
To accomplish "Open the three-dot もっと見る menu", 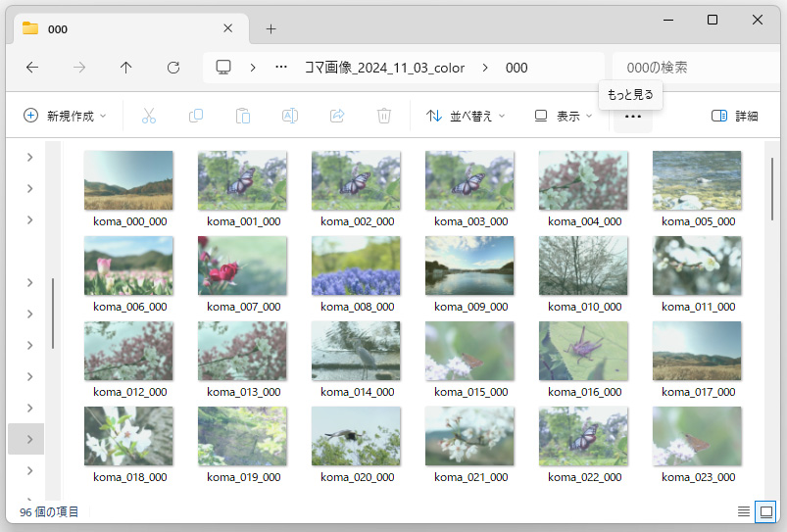I will pyautogui.click(x=633, y=117).
